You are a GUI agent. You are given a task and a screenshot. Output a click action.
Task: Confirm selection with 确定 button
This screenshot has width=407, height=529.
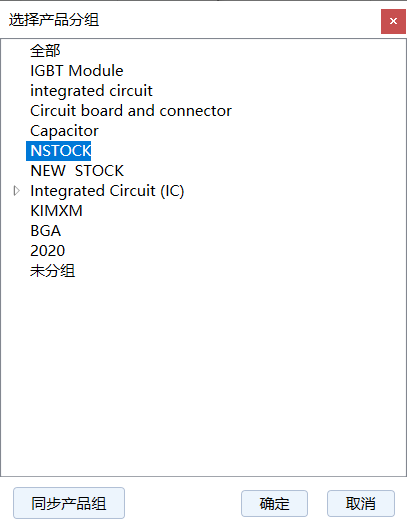(274, 504)
